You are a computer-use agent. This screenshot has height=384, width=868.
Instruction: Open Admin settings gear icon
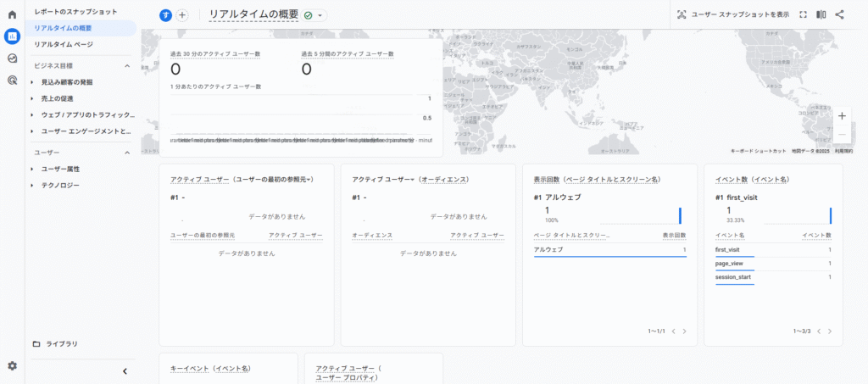[12, 365]
